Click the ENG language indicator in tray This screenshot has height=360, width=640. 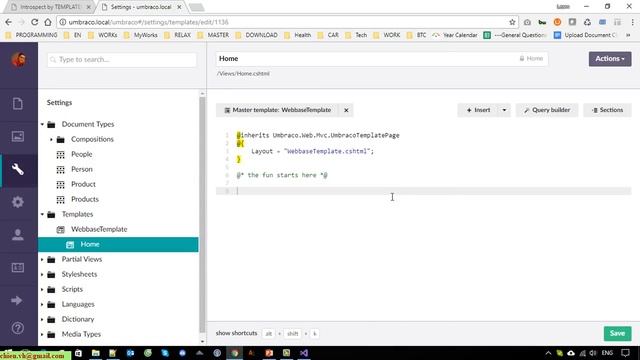(x=607, y=353)
